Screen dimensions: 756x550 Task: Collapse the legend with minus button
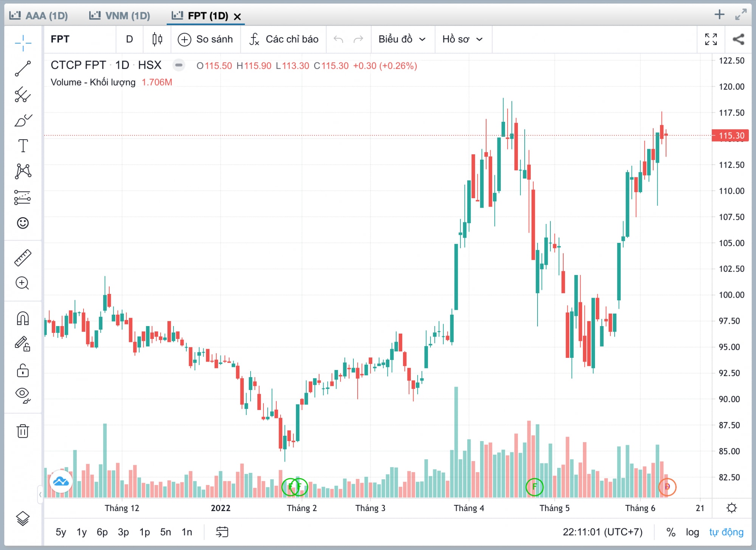click(x=179, y=65)
